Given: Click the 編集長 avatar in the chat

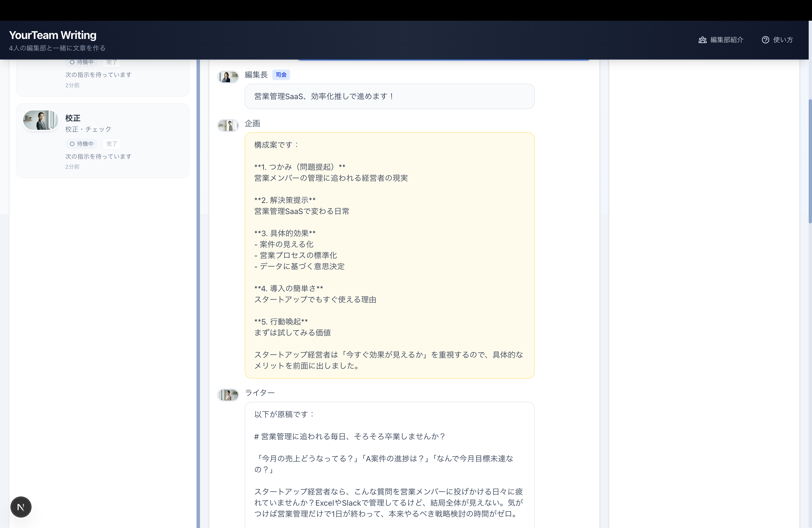Looking at the screenshot, I should pos(228,77).
